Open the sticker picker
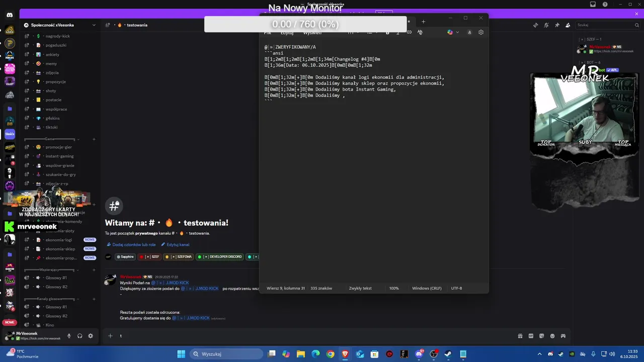The height and width of the screenshot is (362, 644). [x=542, y=336]
